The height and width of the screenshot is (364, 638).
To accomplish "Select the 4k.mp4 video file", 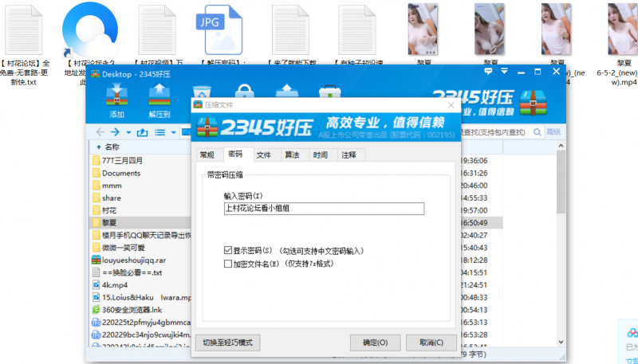I will click(x=114, y=284).
